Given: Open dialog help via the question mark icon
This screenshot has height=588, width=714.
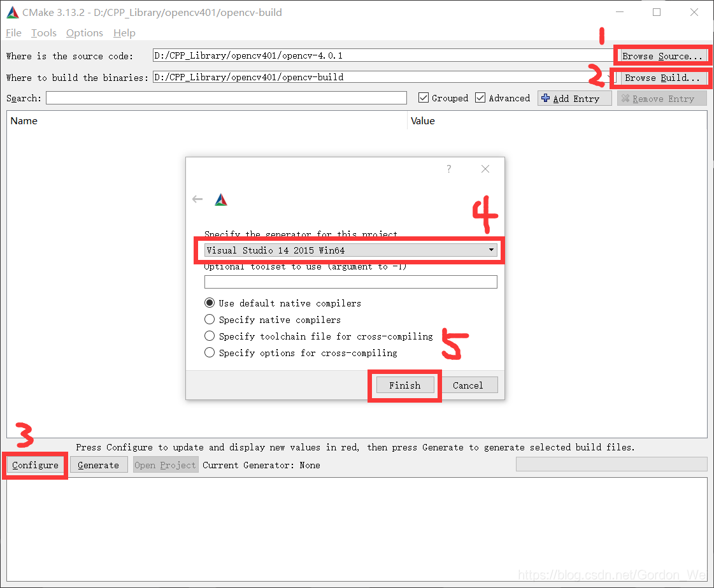Looking at the screenshot, I should (448, 169).
